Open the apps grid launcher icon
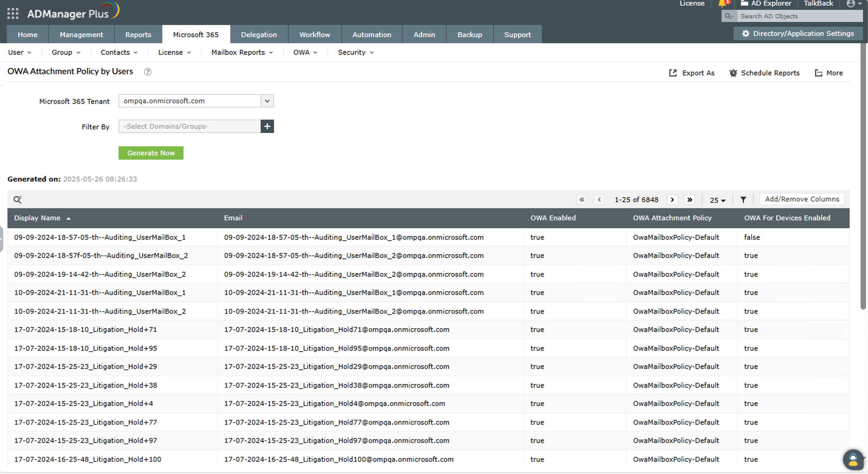 [x=13, y=13]
